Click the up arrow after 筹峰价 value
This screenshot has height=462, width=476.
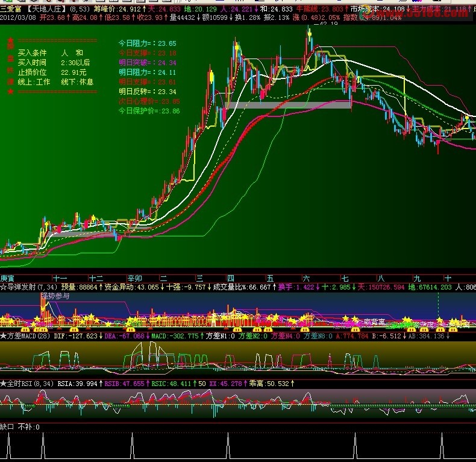point(143,9)
